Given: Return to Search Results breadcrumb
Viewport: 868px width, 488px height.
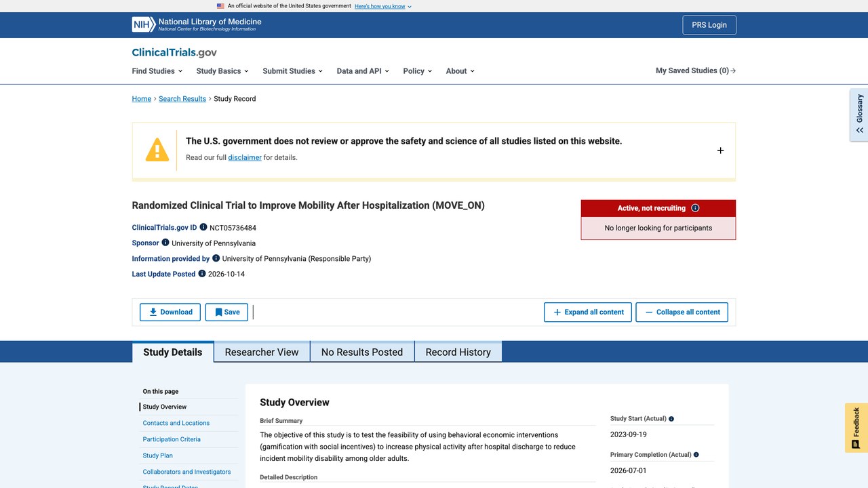Looking at the screenshot, I should pyautogui.click(x=182, y=99).
